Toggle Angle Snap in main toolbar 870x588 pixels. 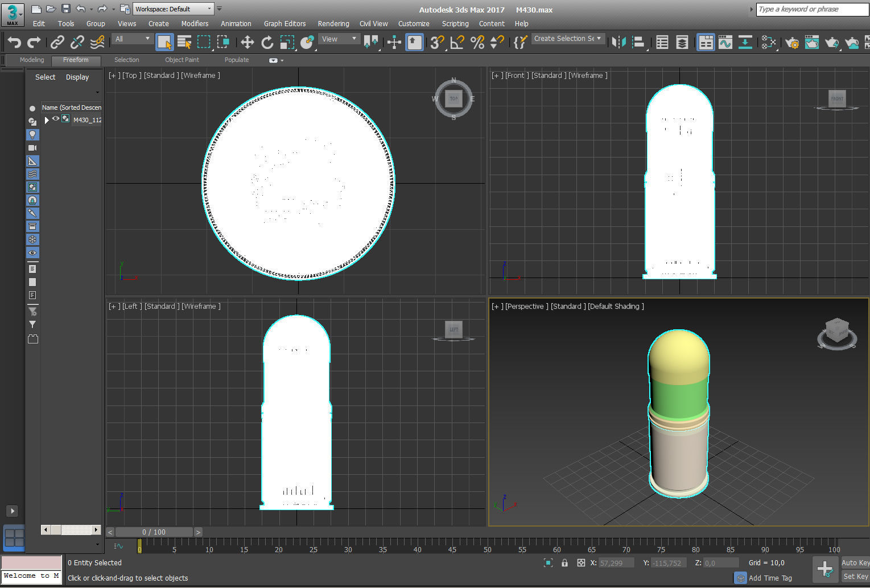457,42
